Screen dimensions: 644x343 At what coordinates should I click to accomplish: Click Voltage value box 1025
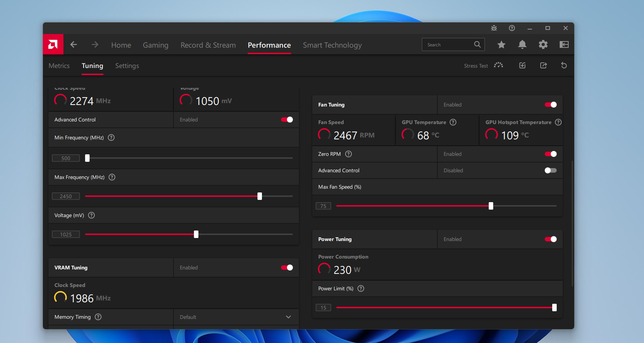66,234
